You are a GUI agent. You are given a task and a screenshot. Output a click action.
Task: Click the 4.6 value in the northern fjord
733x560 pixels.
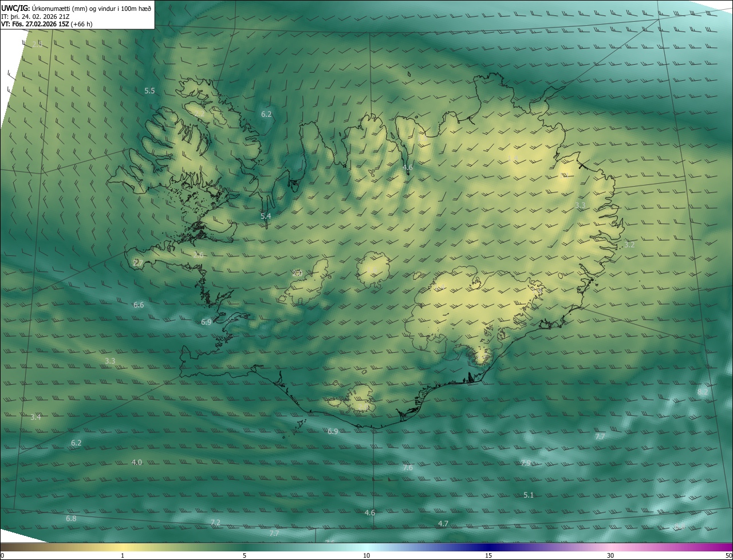coord(408,167)
